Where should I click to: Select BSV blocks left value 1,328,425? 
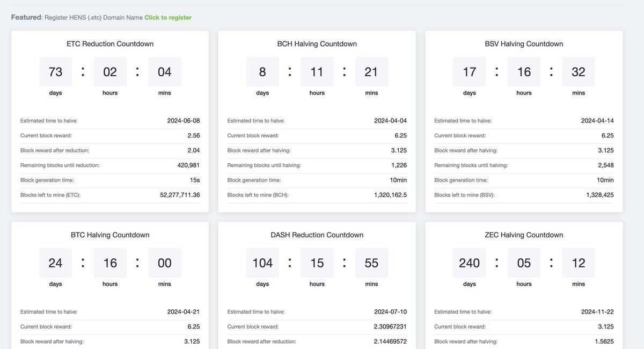600,194
